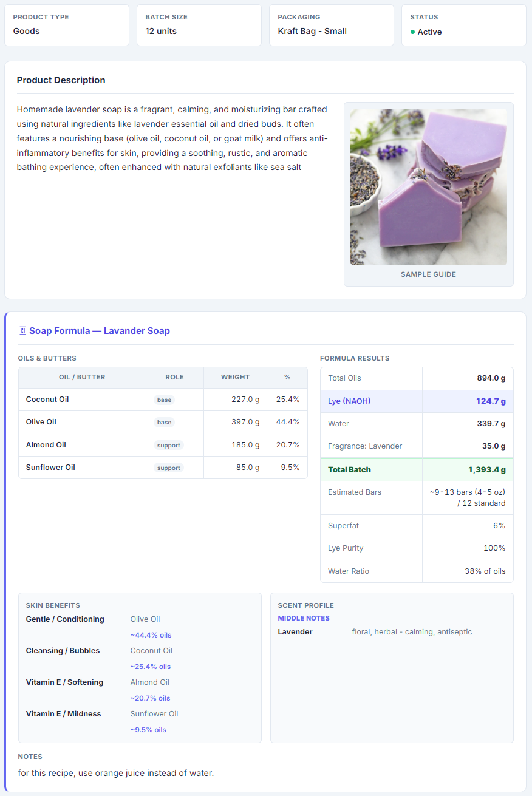Click the lavender soap sample image

tap(428, 186)
